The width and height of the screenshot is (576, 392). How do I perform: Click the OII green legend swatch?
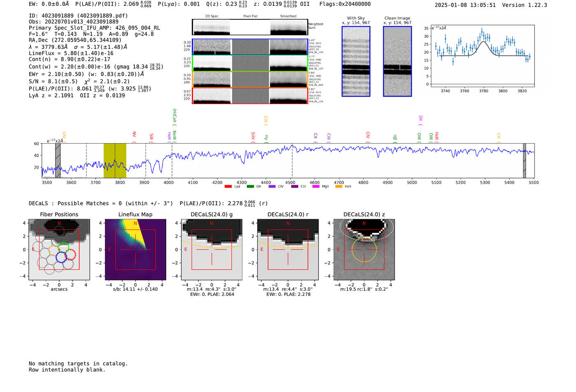(x=250, y=187)
